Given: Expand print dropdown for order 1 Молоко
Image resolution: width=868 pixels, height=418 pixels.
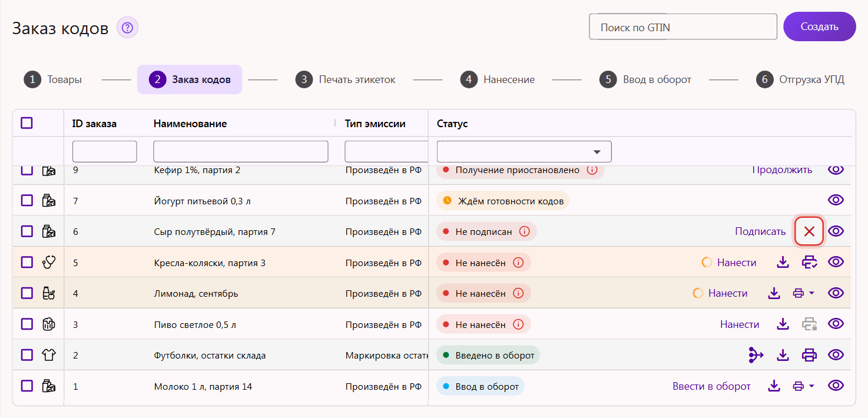Looking at the screenshot, I should (803, 386).
